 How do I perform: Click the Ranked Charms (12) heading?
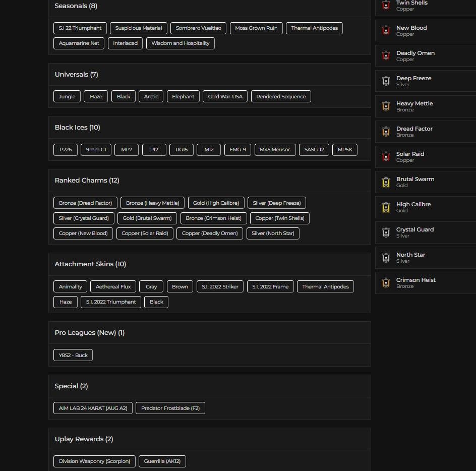tap(87, 181)
